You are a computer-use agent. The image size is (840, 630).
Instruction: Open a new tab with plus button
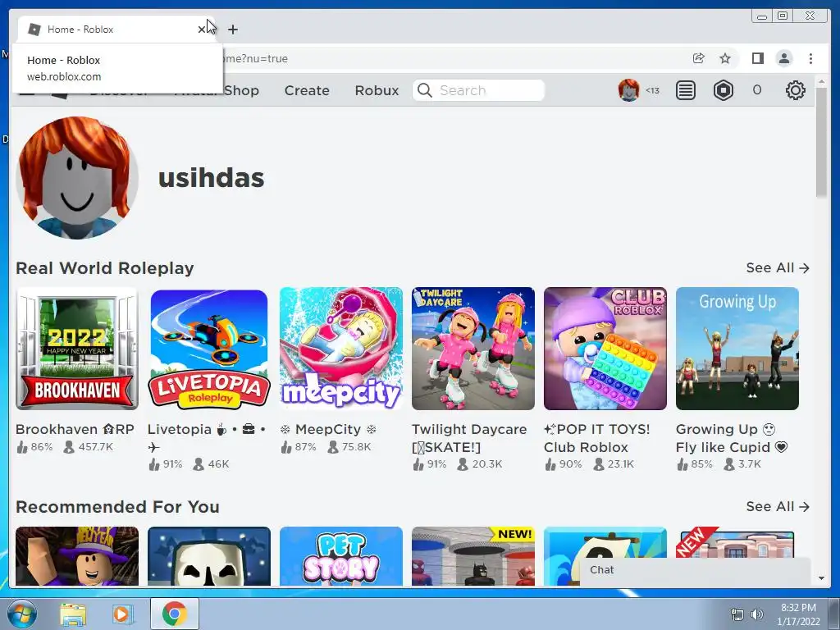(232, 30)
